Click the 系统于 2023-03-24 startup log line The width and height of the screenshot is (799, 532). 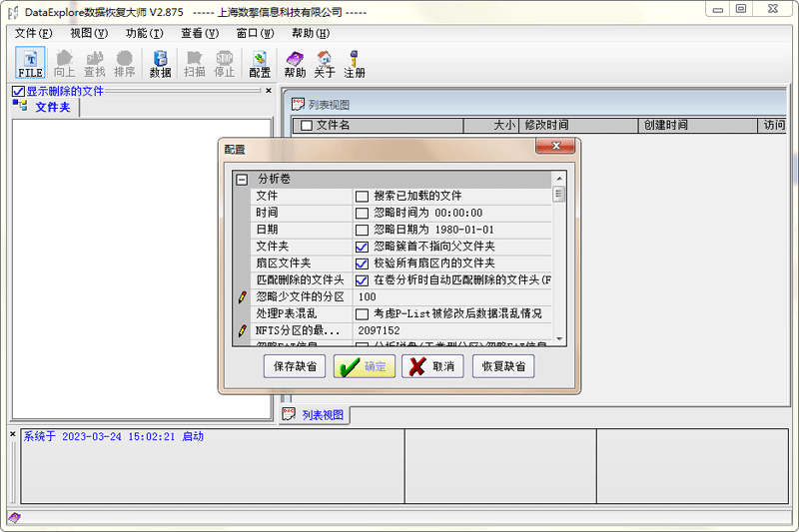113,436
